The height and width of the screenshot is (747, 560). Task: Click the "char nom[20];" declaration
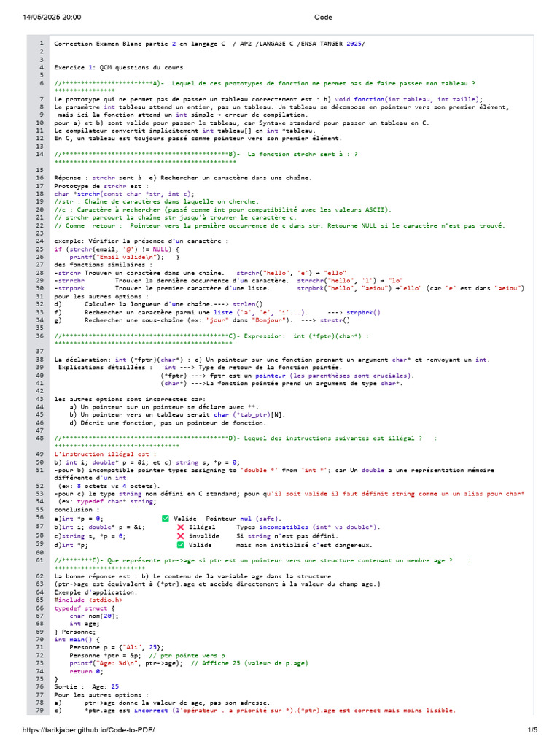coord(94,616)
